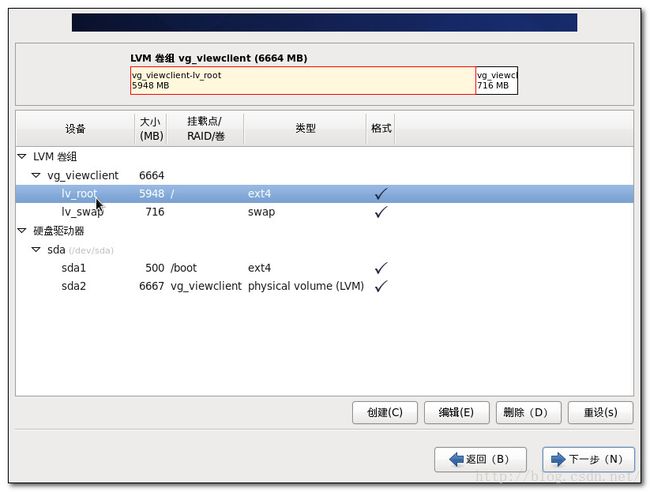Click the format checkmark for lv_root
The width and height of the screenshot is (650, 492).
[381, 193]
